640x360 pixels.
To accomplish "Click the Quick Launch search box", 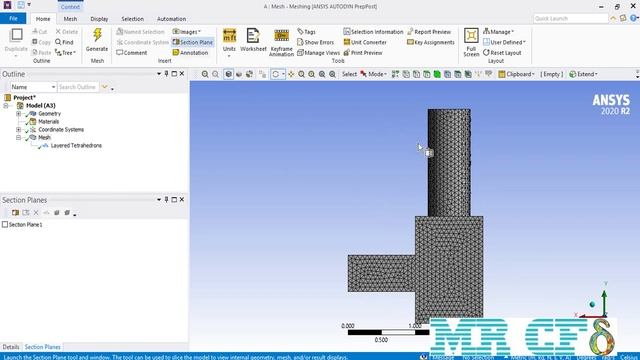I will [x=570, y=18].
